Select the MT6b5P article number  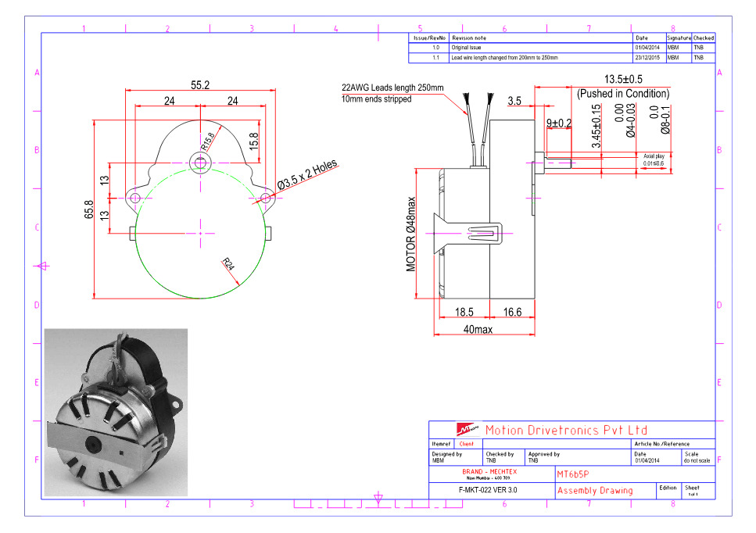click(x=573, y=474)
